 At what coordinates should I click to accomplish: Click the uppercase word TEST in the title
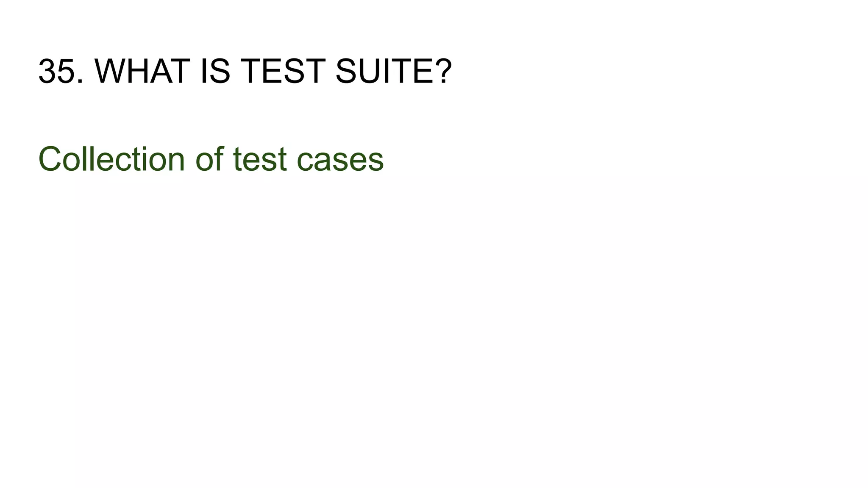pyautogui.click(x=283, y=71)
